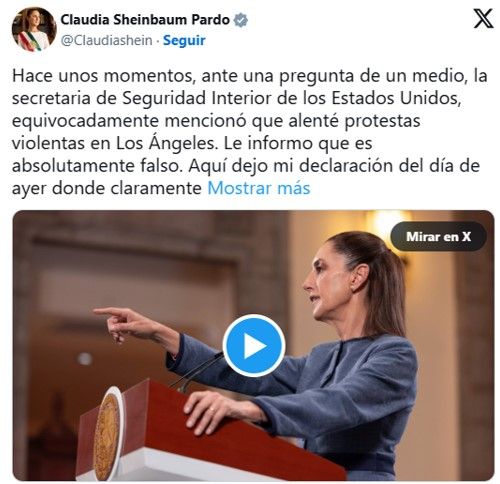Click the Seguir follow link
This screenshot has width=500, height=484.
[x=184, y=40]
